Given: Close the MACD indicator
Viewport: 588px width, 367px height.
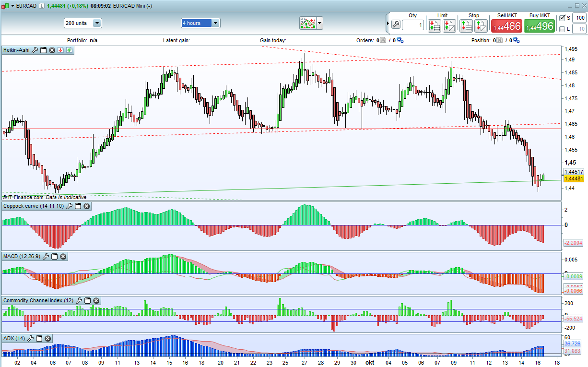Looking at the screenshot, I should click(63, 257).
